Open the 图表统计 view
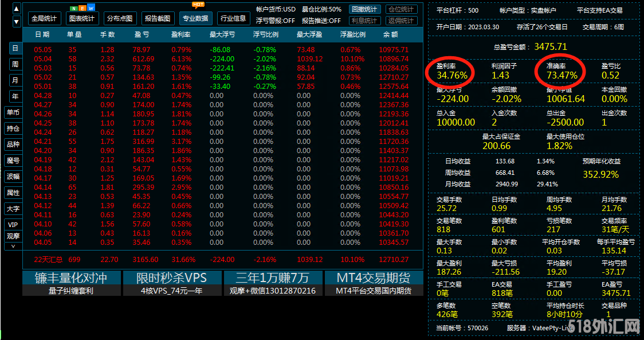The height and width of the screenshot is (340, 644). [x=82, y=18]
